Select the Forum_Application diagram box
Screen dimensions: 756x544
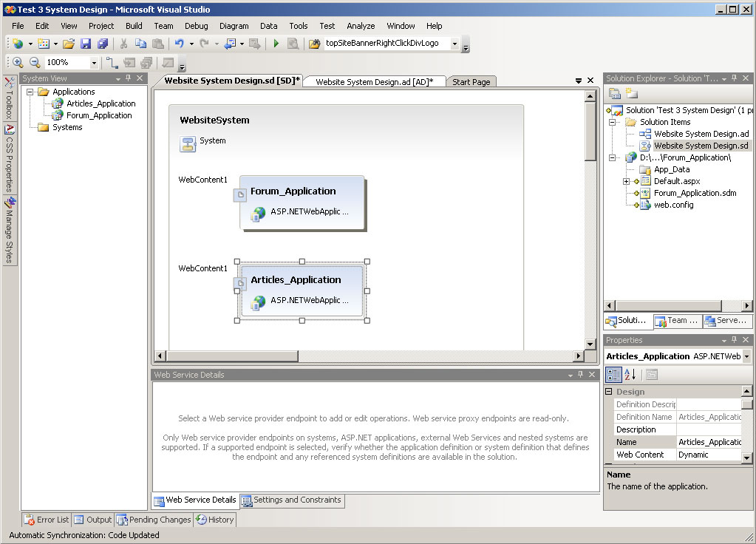click(x=302, y=203)
